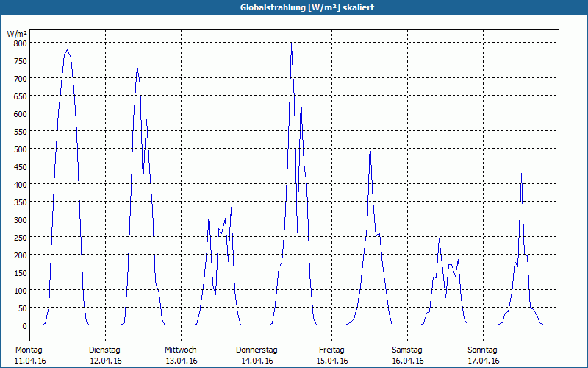Screen dimensions: 588x368
Task: Click the 16.04.16 date label
Action: click(408, 361)
